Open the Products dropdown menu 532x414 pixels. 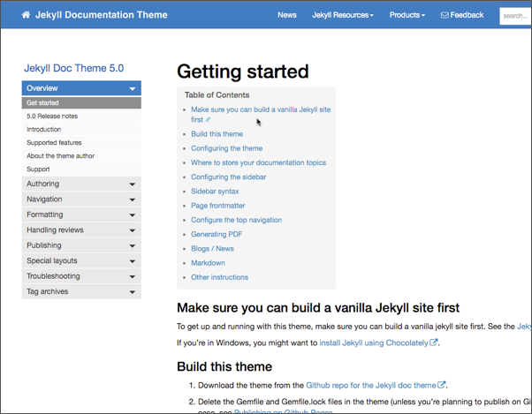click(407, 15)
